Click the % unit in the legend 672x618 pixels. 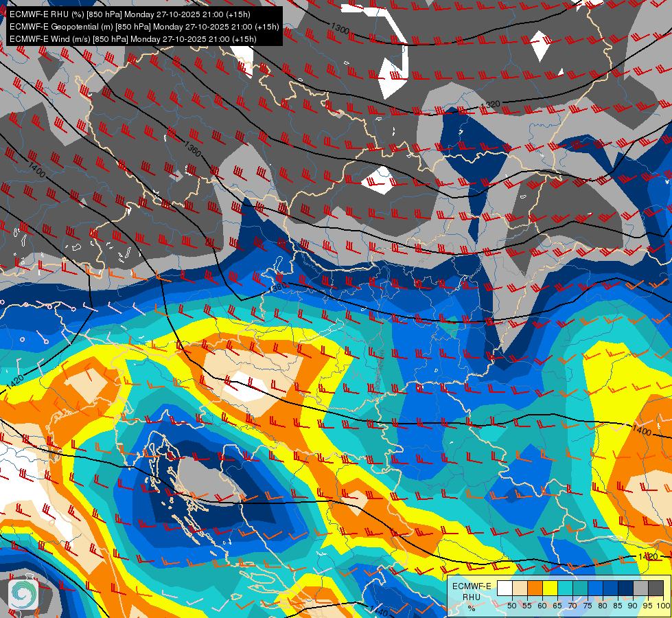[472, 608]
